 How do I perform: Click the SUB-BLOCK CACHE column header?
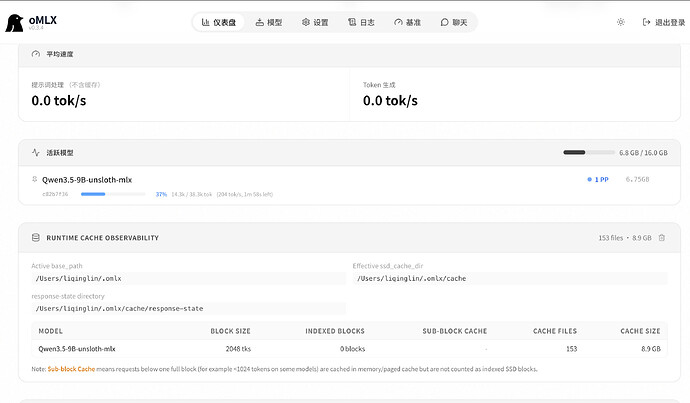[x=455, y=331]
